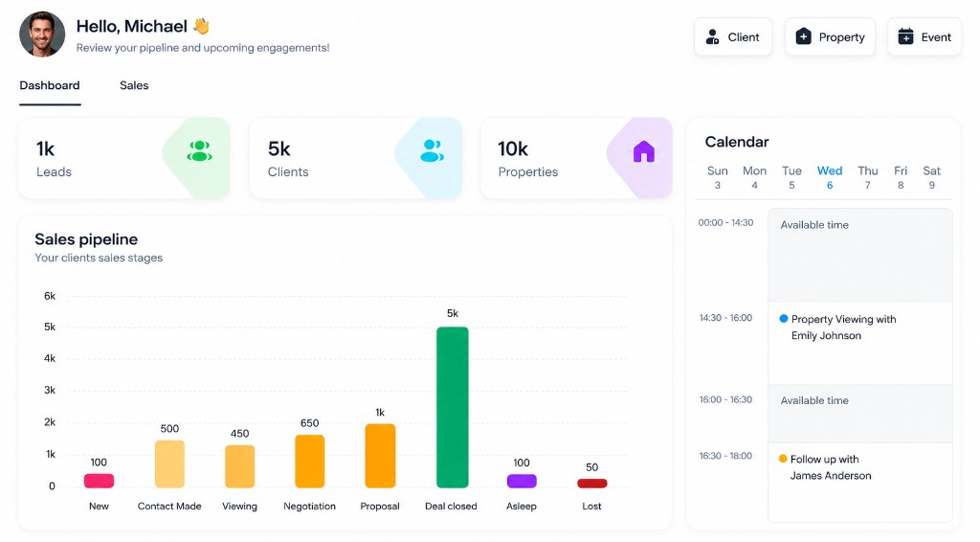Click the 14:30 - 16:00 time label

pos(725,318)
